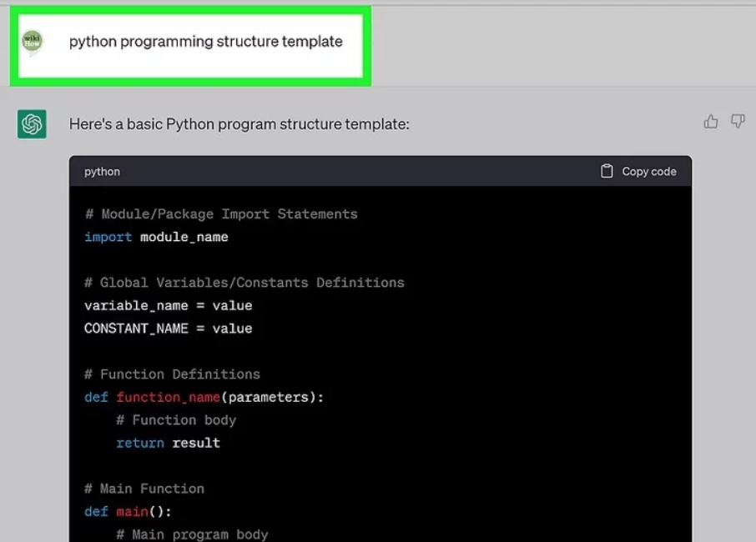Click the "# Main Function" comment line
This screenshot has width=756, height=542.
click(144, 489)
